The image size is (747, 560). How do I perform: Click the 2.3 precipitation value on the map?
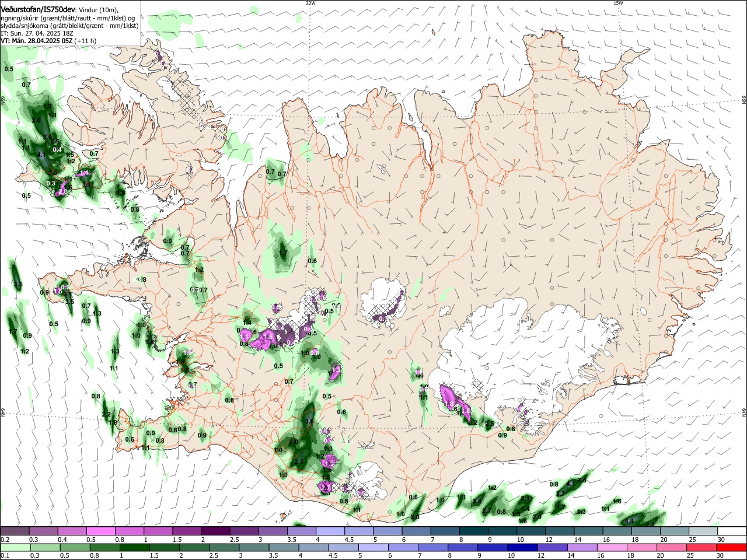pos(299,461)
